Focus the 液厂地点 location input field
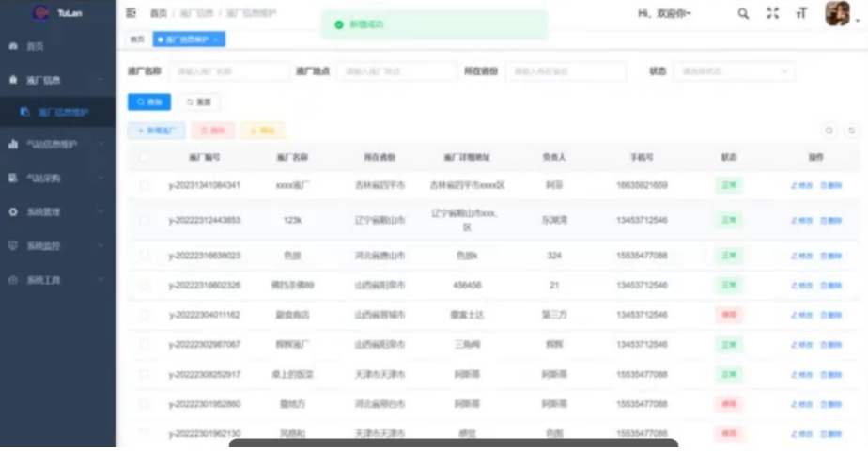The image size is (868, 451). [396, 71]
